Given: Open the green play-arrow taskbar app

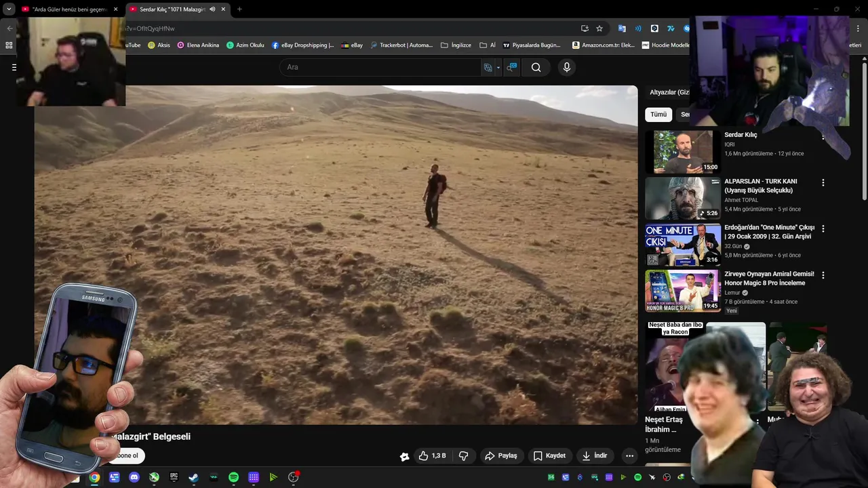Looking at the screenshot, I should (273, 477).
